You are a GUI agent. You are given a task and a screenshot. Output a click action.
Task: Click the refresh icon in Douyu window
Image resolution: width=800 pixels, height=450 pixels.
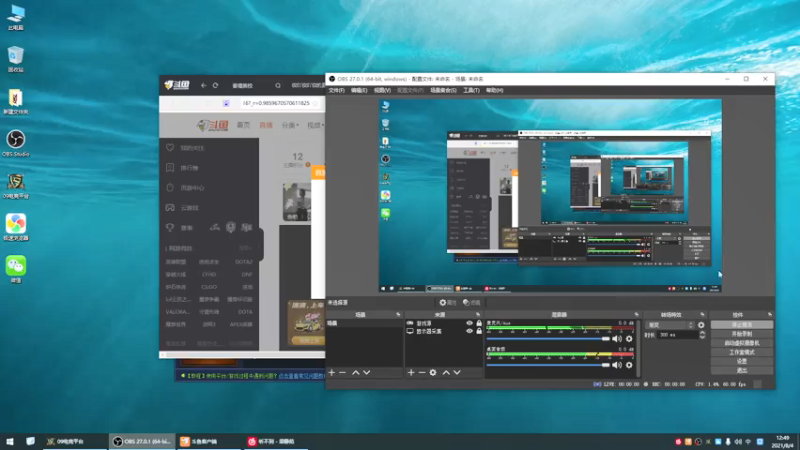click(215, 86)
